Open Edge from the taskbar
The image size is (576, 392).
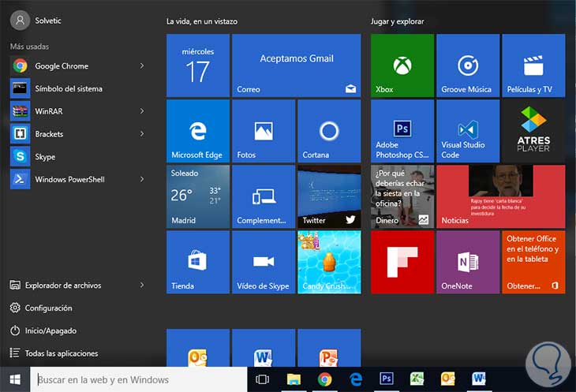[356, 379]
